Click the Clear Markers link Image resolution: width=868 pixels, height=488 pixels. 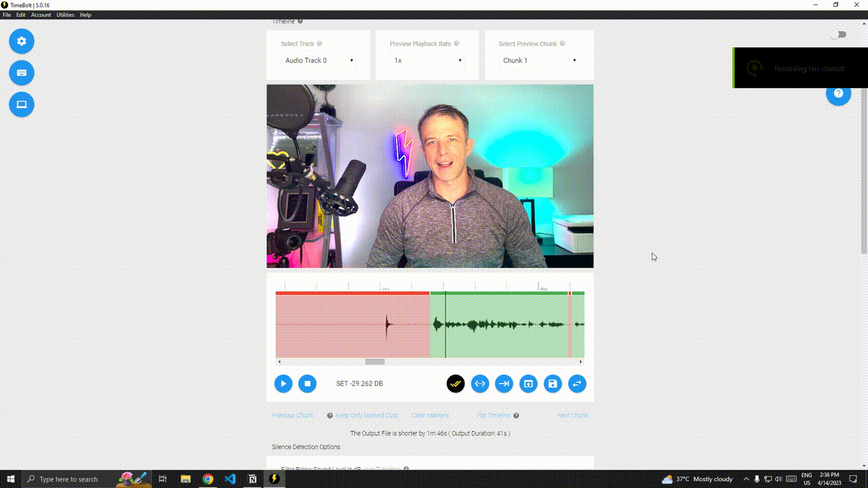pyautogui.click(x=430, y=415)
